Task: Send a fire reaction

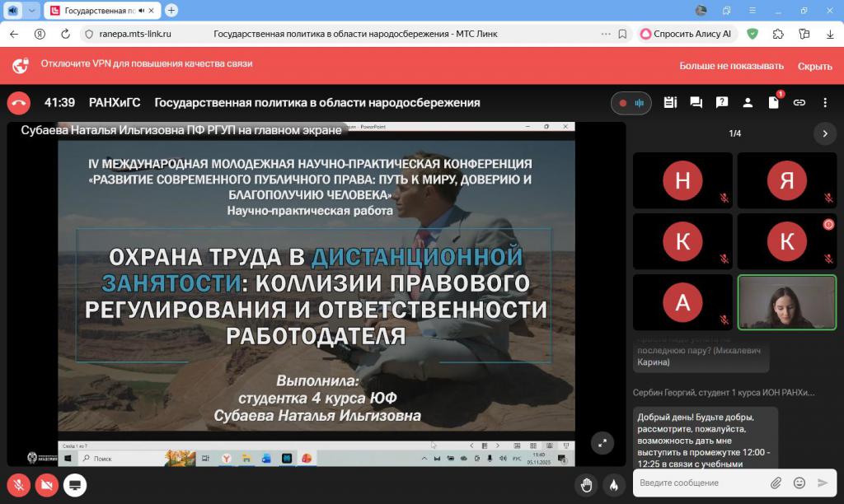Action: click(612, 484)
